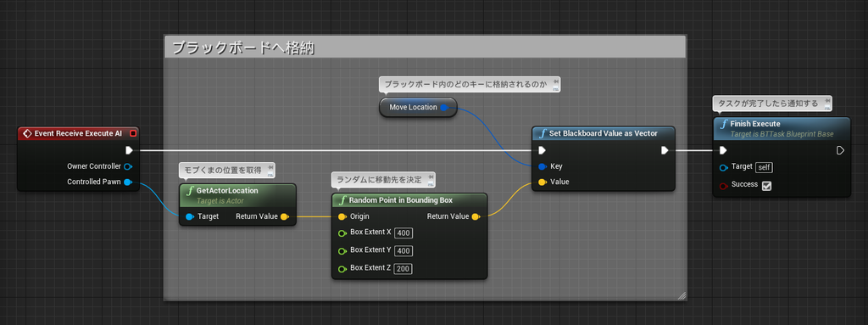
Task: Select the ブラックボードへ格納 comment box header
Action: tap(426, 48)
